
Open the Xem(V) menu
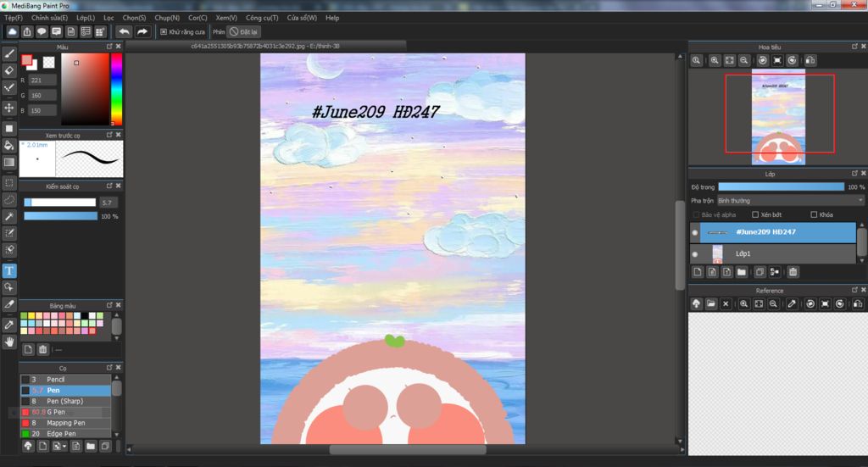(x=226, y=18)
